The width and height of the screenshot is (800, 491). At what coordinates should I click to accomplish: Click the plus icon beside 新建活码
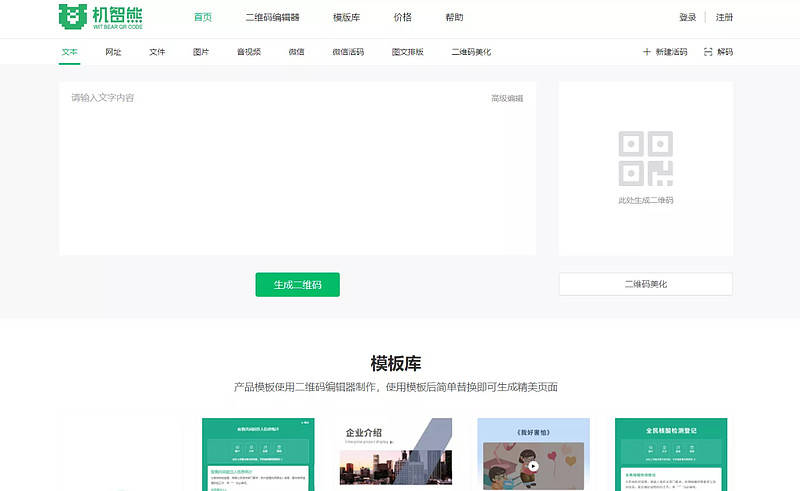coord(646,52)
